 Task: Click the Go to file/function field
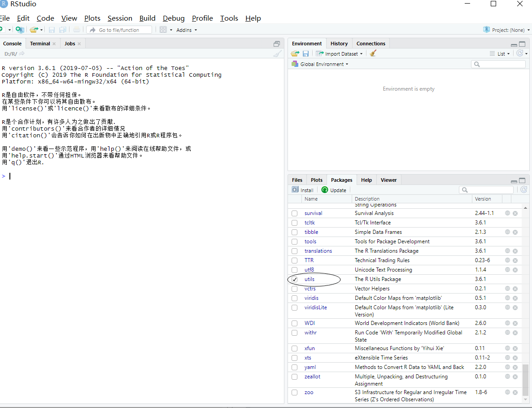point(119,30)
